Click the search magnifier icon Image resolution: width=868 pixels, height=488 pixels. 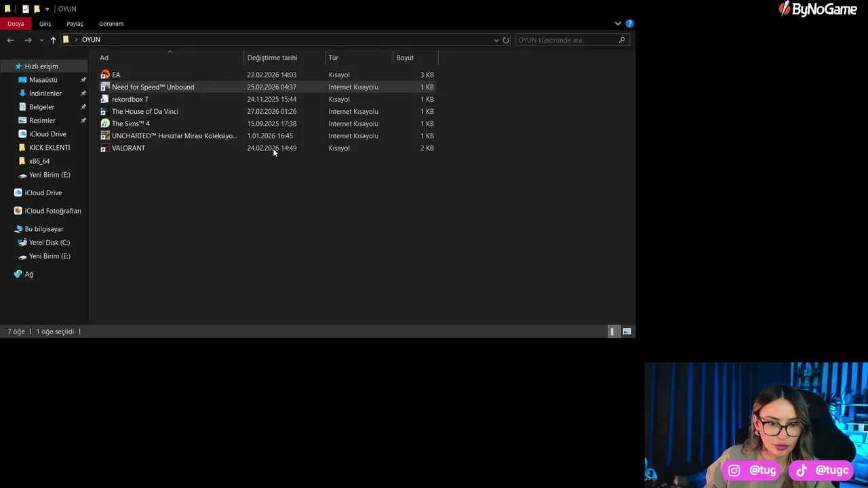[x=622, y=40]
